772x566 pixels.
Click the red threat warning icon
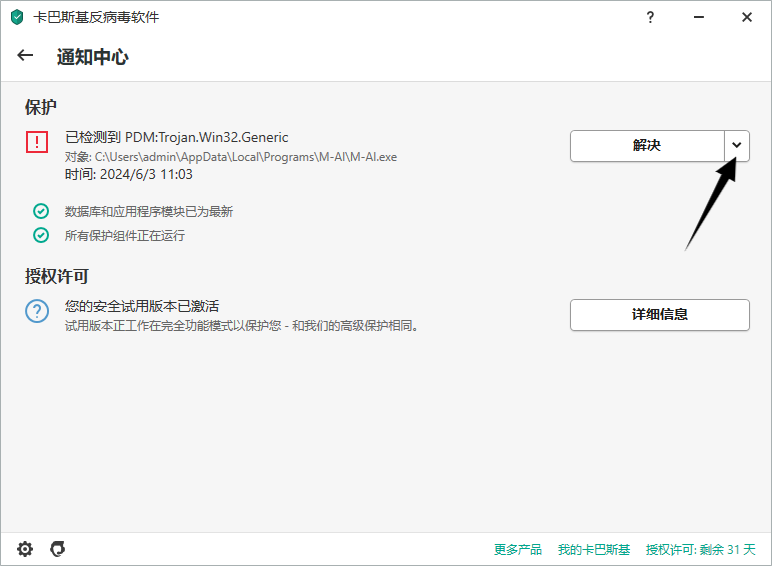click(37, 142)
